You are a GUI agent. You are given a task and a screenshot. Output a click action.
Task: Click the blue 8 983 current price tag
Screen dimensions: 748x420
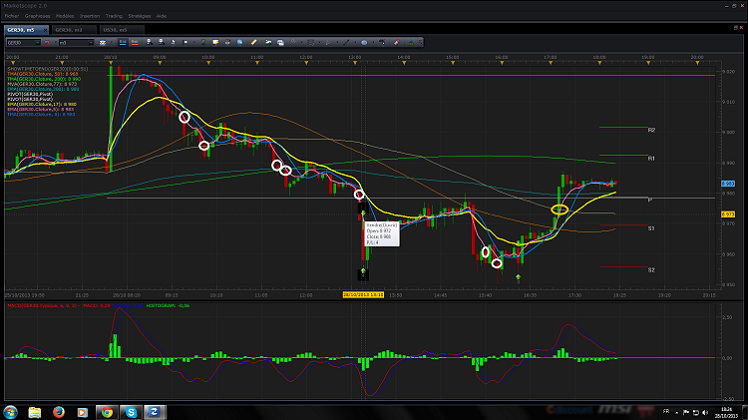728,184
